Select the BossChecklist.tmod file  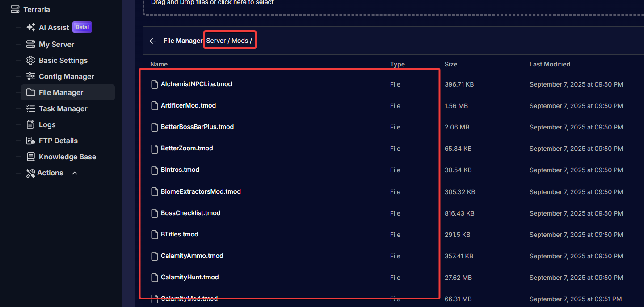point(190,213)
